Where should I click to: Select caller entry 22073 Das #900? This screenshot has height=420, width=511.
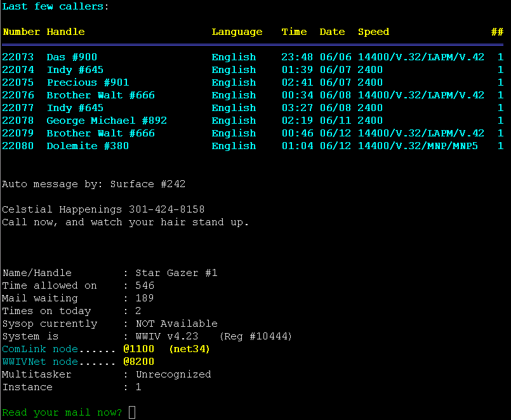(x=72, y=57)
